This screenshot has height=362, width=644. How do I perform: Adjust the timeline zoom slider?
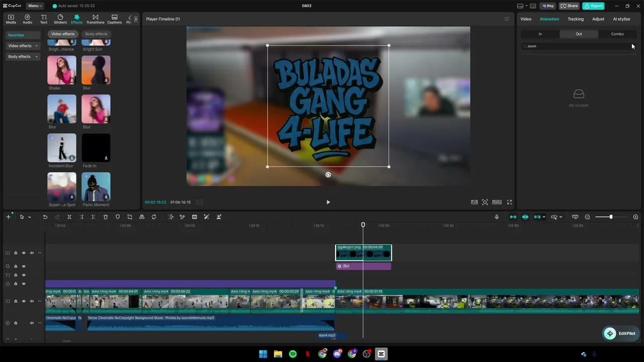click(x=611, y=217)
